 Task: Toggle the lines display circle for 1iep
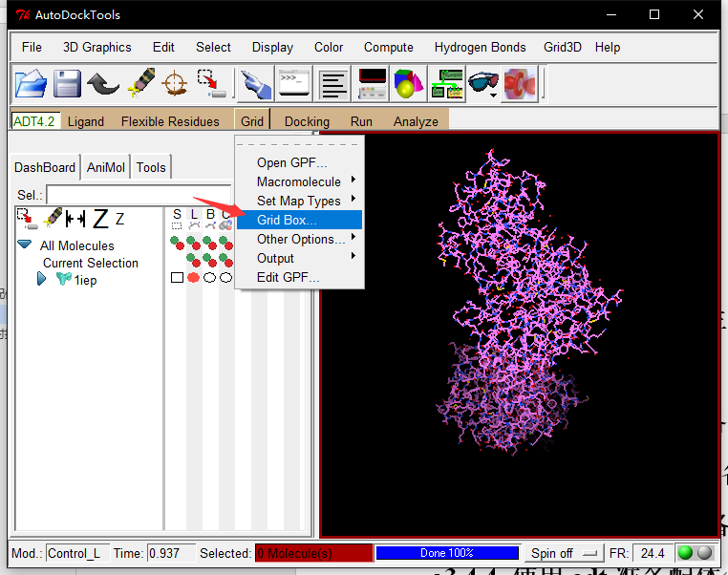(194, 278)
